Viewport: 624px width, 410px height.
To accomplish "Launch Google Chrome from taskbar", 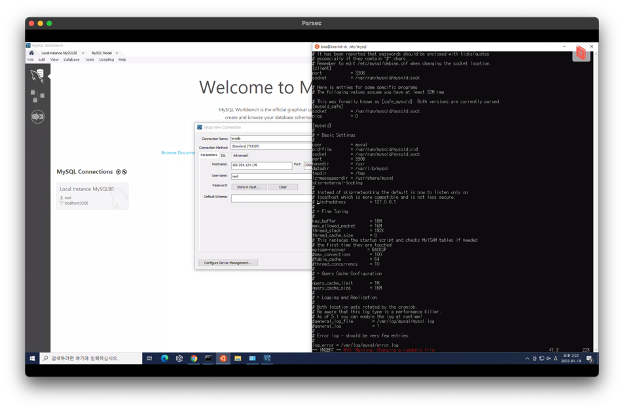I will pyautogui.click(x=194, y=358).
